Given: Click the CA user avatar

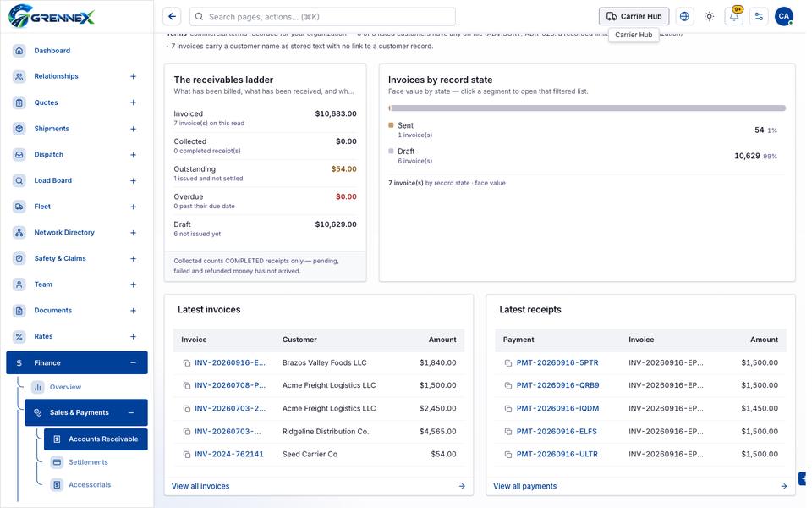Looking at the screenshot, I should [783, 17].
